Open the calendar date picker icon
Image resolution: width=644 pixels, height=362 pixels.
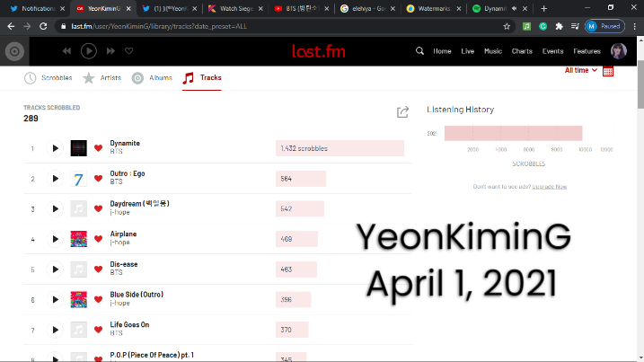(608, 71)
